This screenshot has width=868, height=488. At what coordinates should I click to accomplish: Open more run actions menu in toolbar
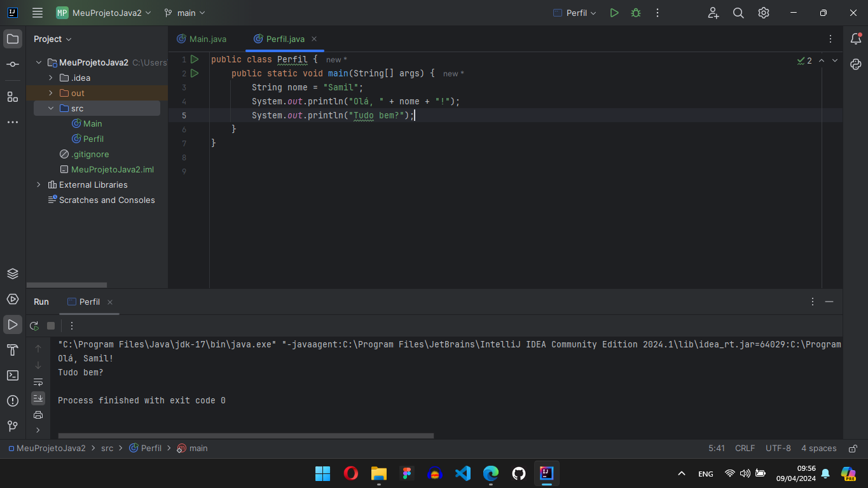point(658,13)
